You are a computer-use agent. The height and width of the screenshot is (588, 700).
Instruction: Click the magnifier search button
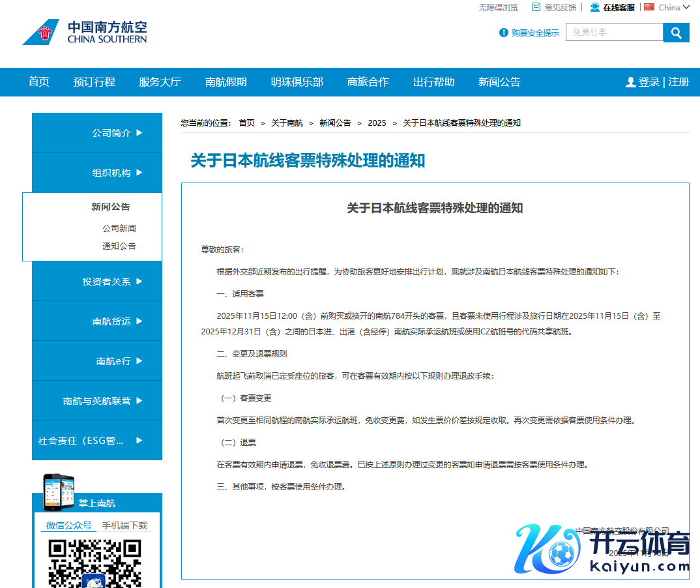(676, 33)
